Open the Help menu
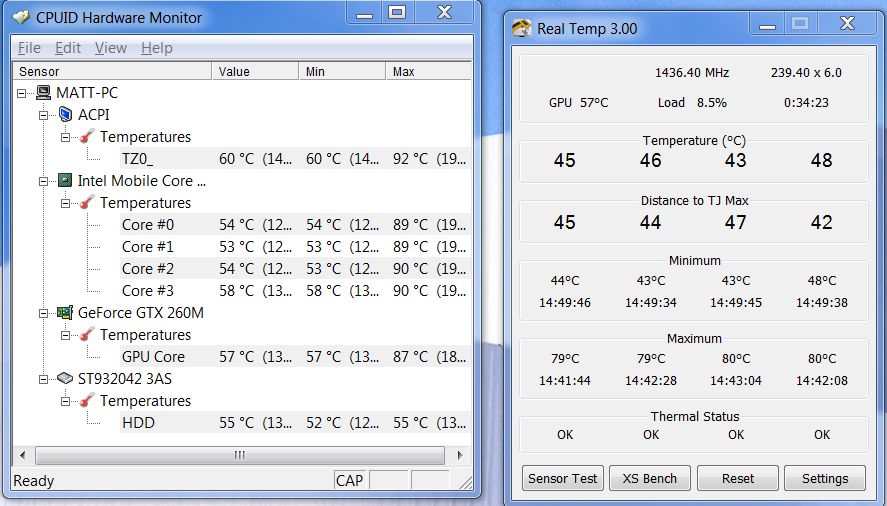887x506 pixels. [x=157, y=48]
